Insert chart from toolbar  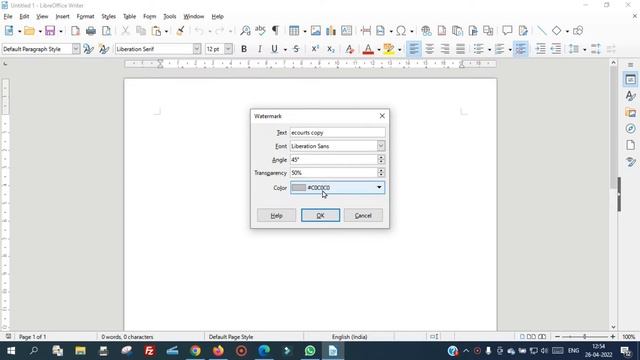[331, 31]
